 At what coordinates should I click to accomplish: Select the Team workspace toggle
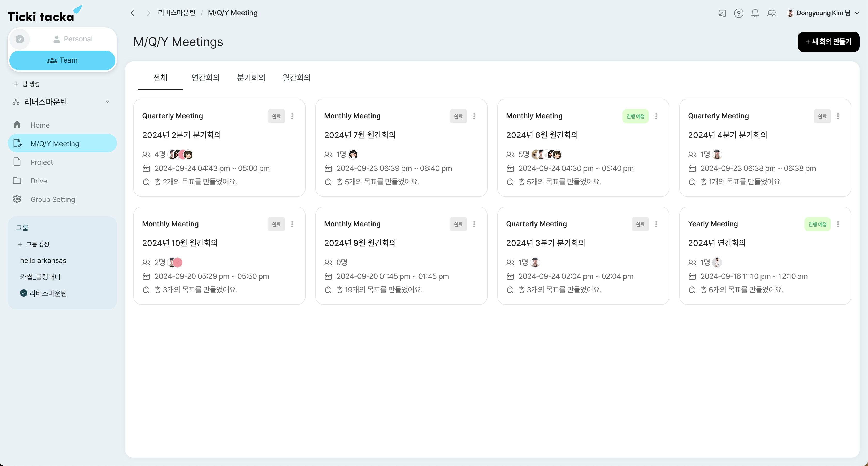coord(62,60)
